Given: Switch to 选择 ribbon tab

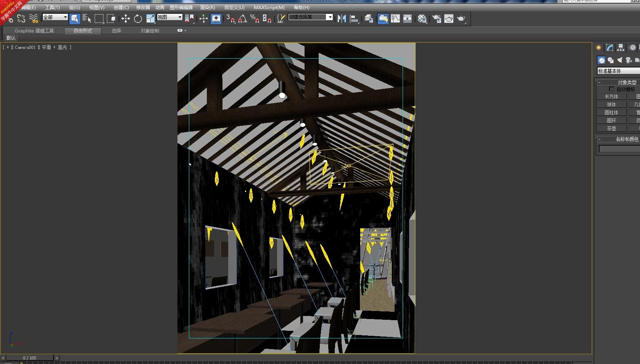Looking at the screenshot, I should (x=116, y=30).
